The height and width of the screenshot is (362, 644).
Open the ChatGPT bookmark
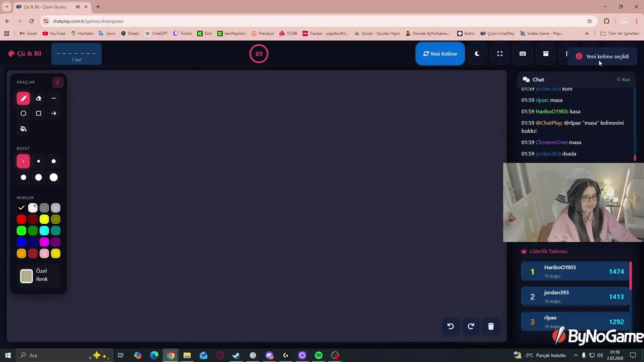coord(156,34)
